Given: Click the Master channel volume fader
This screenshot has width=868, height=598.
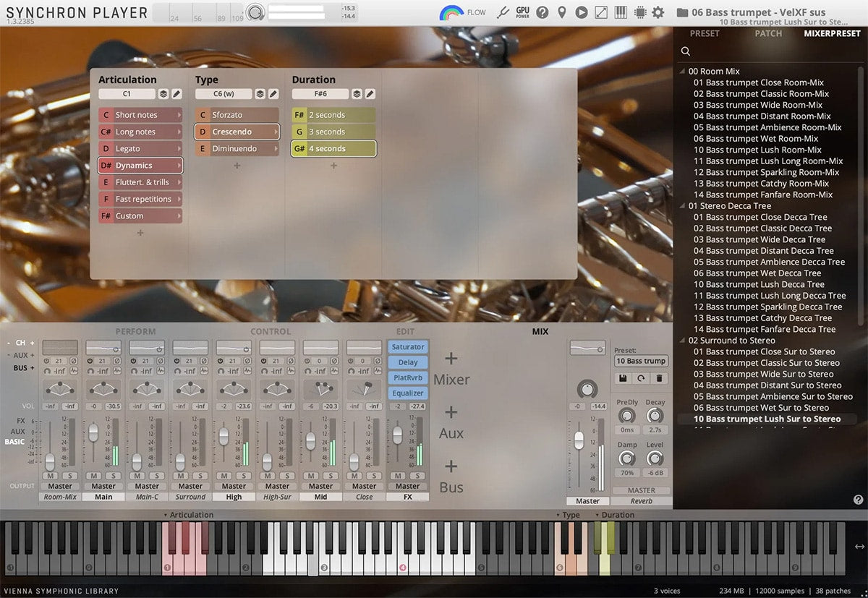Looking at the screenshot, I should pos(579,440).
